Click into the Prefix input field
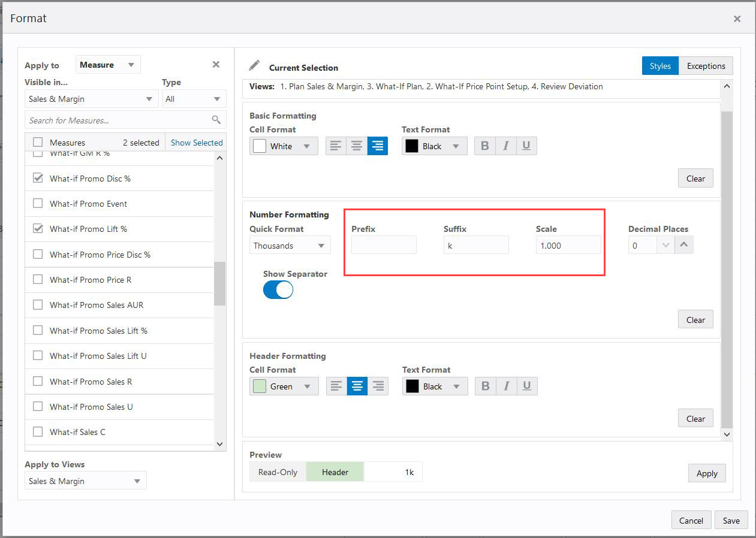Image resolution: width=756 pixels, height=538 pixels. [384, 245]
